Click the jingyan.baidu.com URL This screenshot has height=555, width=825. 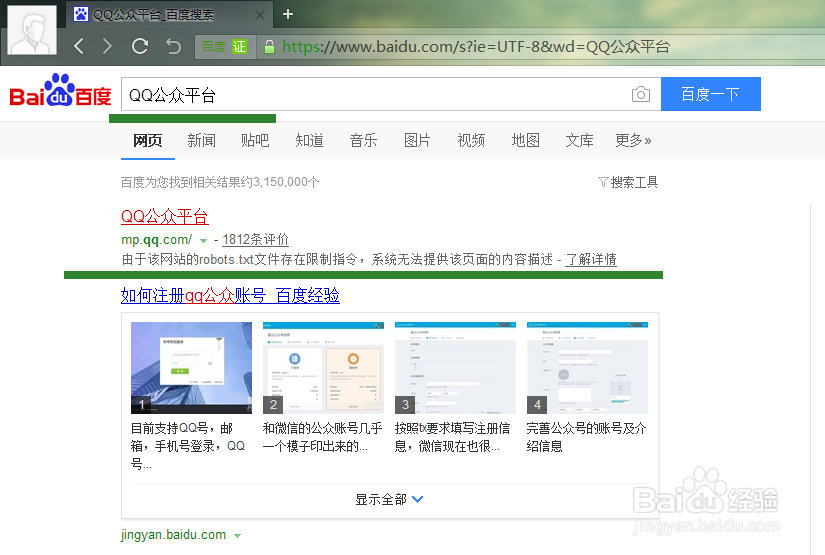click(173, 535)
